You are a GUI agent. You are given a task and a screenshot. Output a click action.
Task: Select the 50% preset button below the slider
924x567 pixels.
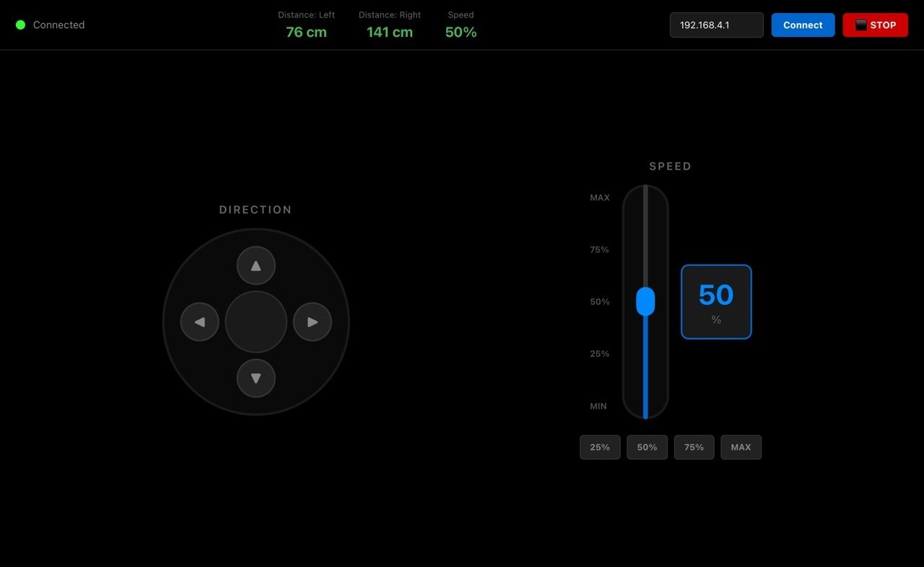[x=647, y=447]
